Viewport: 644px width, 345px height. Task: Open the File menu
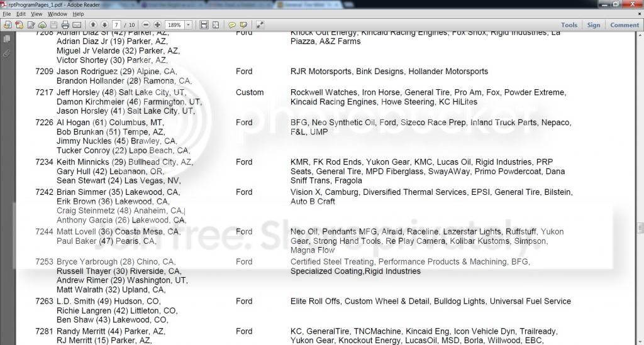(x=7, y=14)
